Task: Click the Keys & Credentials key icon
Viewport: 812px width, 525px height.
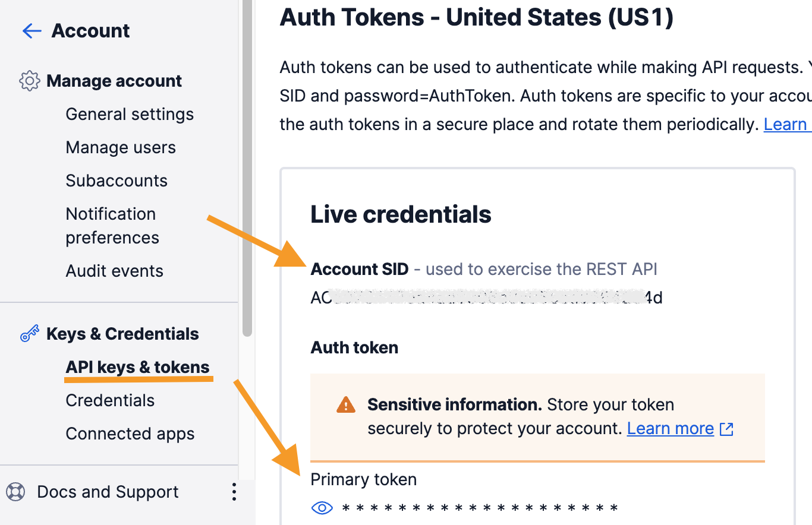Action: [x=30, y=334]
